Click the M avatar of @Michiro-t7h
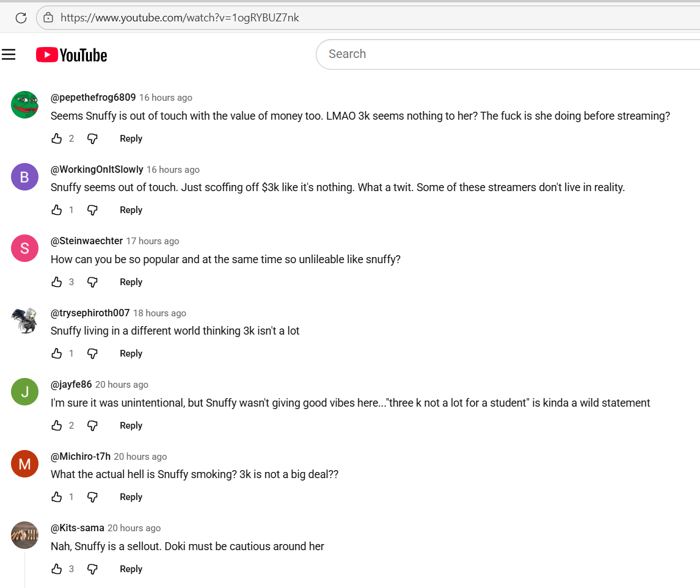This screenshot has height=588, width=700. [x=24, y=463]
